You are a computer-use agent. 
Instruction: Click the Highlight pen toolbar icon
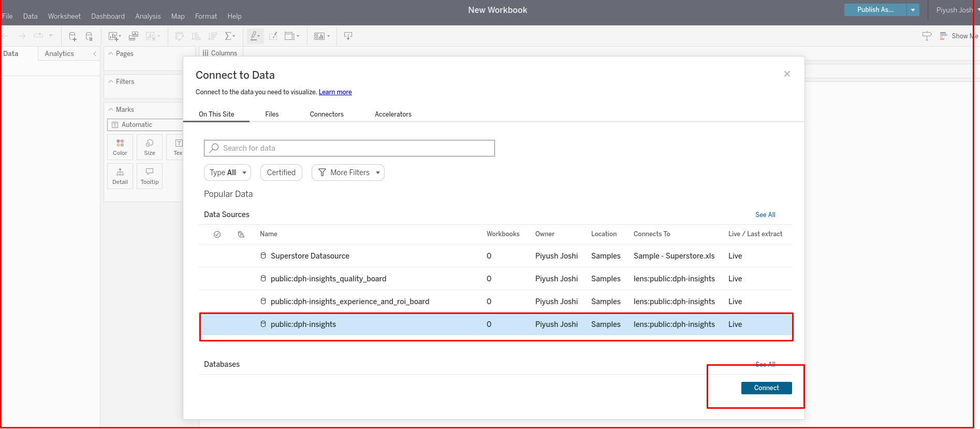pyautogui.click(x=255, y=36)
